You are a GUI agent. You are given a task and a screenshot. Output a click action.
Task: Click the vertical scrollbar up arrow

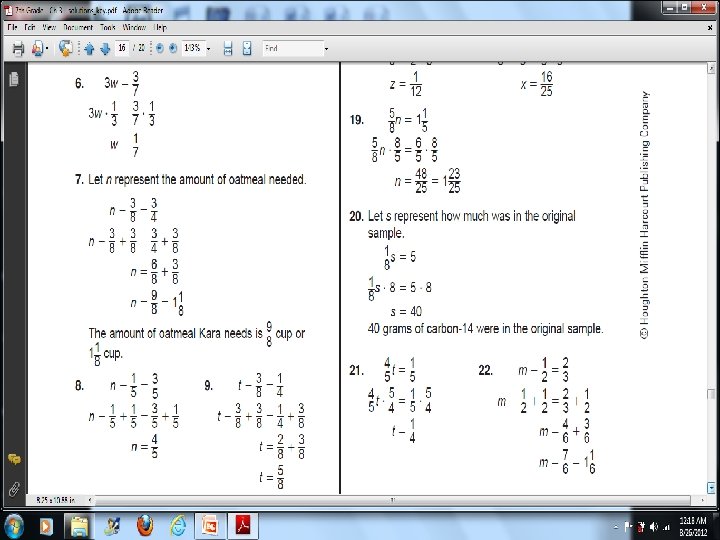point(711,69)
